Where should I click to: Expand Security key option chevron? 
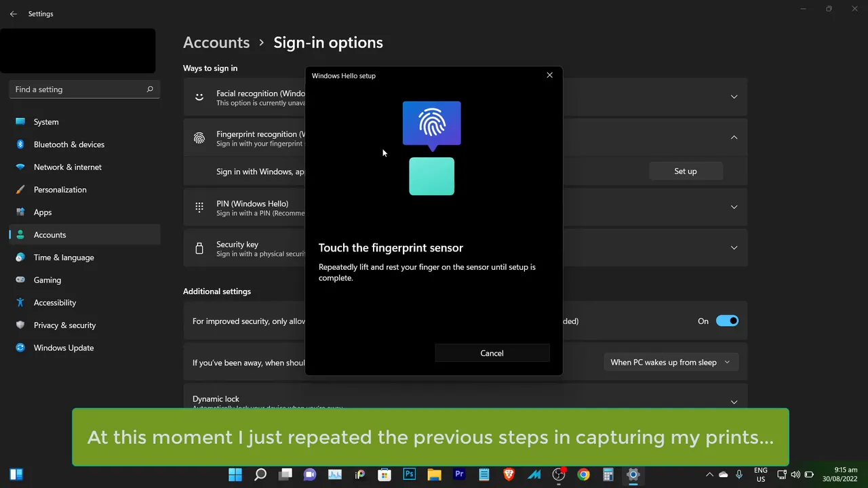coord(734,247)
